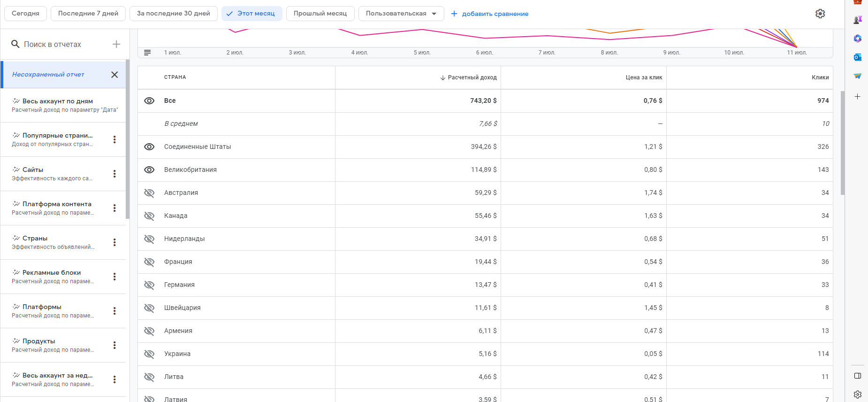868x402 pixels.
Task: Show Литва on the chart
Action: tap(149, 377)
